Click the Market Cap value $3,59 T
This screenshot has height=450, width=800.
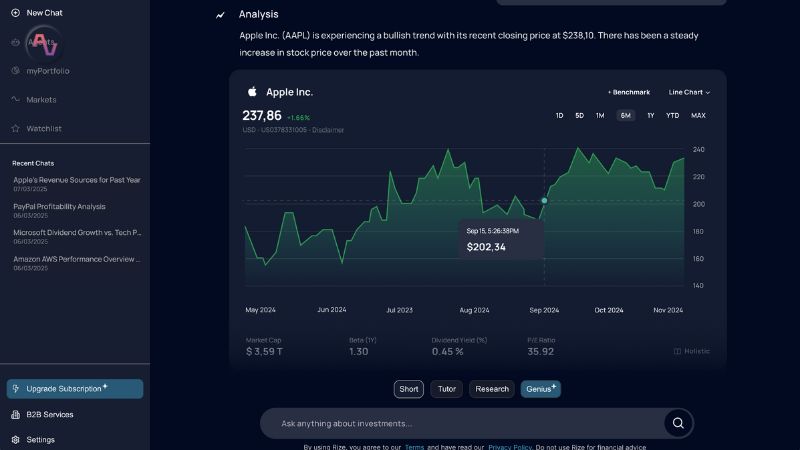point(264,352)
